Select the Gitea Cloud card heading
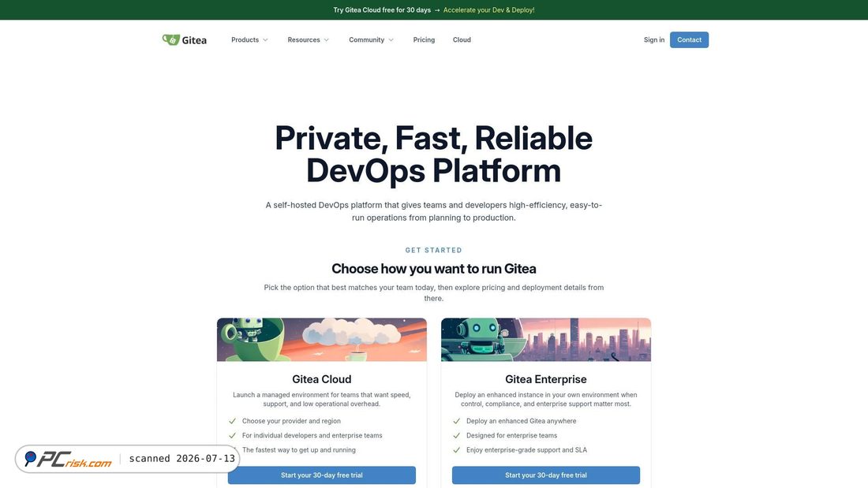Screen dimensions: 868x488 322,379
